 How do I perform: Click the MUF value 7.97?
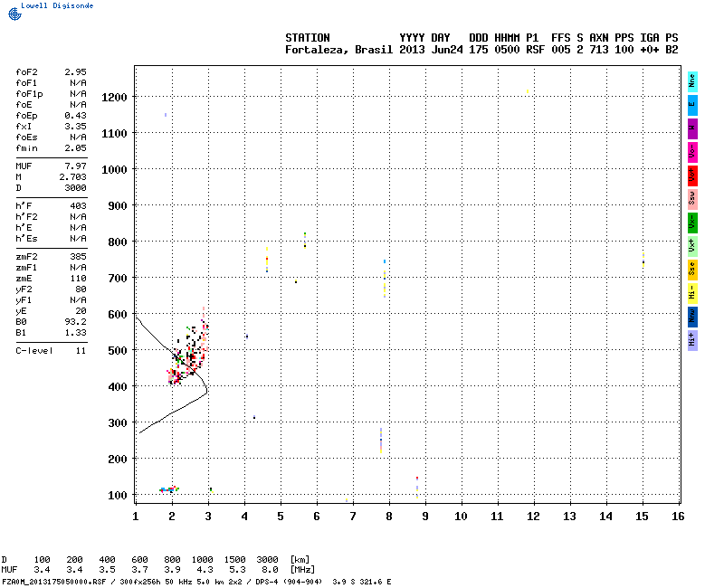coord(75,166)
